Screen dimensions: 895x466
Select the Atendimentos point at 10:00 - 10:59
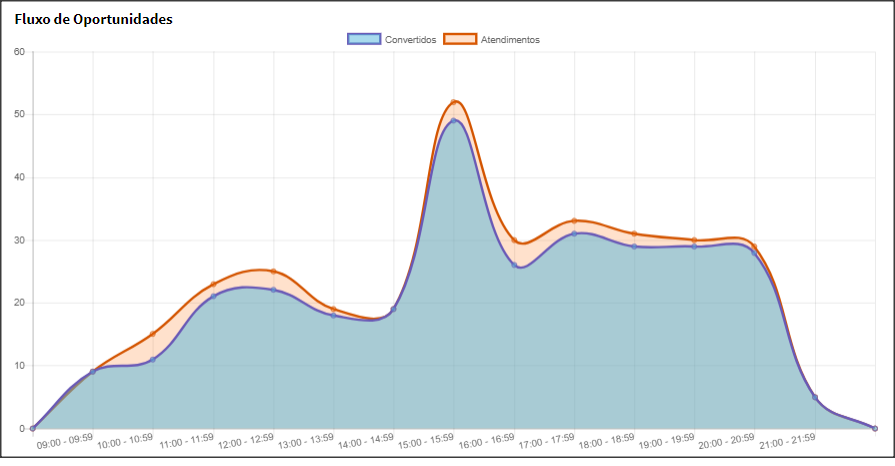click(153, 334)
